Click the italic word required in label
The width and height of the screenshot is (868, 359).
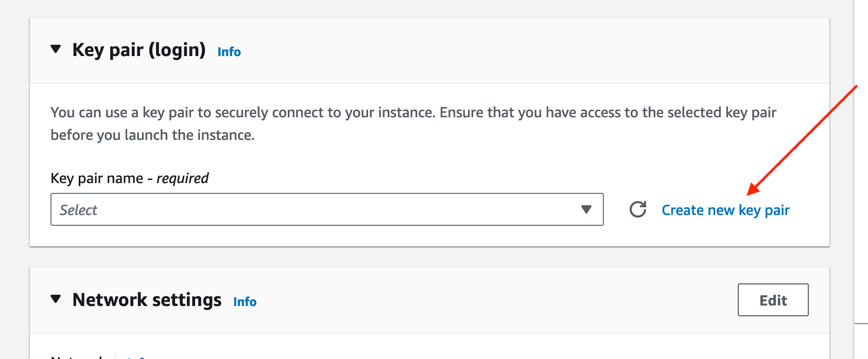tap(182, 178)
